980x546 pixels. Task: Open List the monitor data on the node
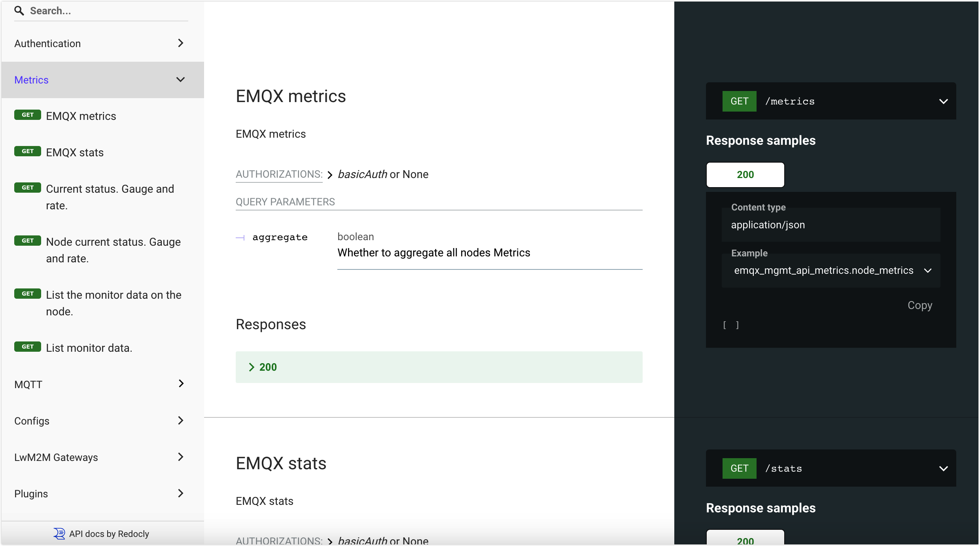(x=102, y=303)
